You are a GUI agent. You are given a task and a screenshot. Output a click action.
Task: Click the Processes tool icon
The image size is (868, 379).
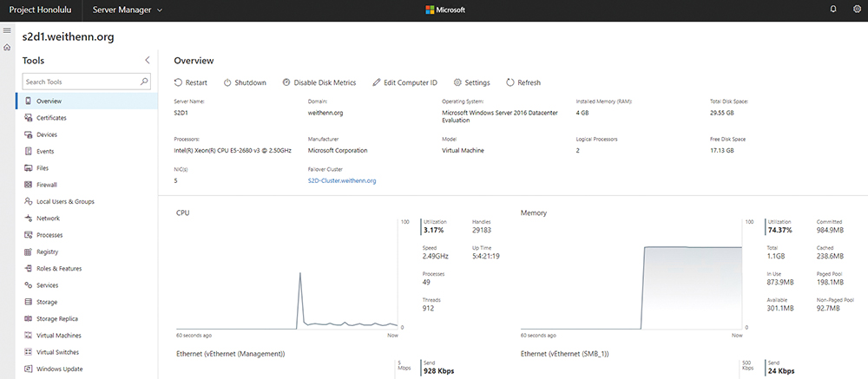click(29, 234)
